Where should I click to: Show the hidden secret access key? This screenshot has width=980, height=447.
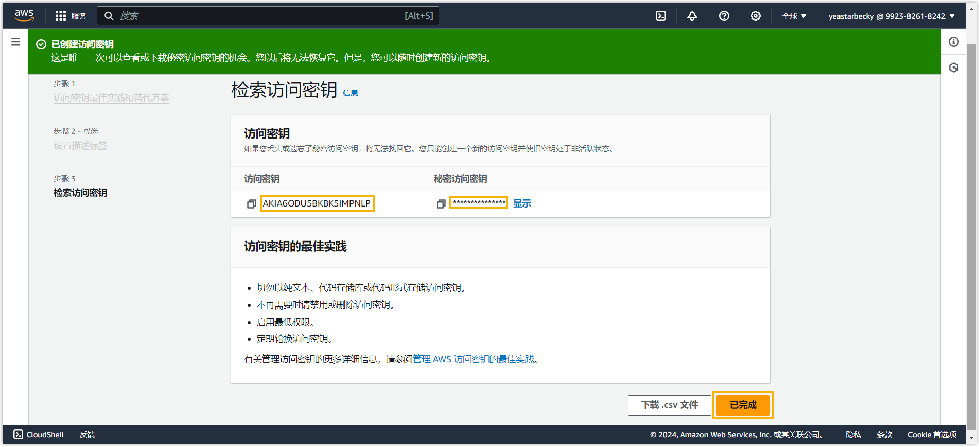522,203
